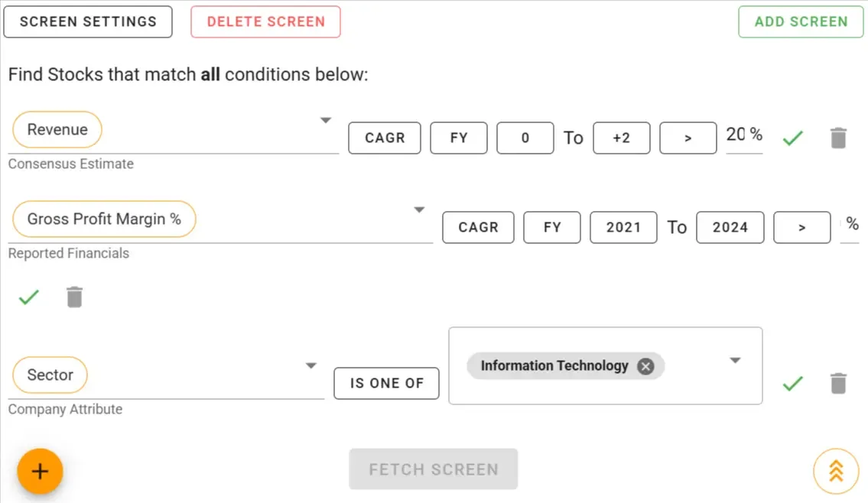
Task: Delete the Revenue condition row
Action: 838,138
